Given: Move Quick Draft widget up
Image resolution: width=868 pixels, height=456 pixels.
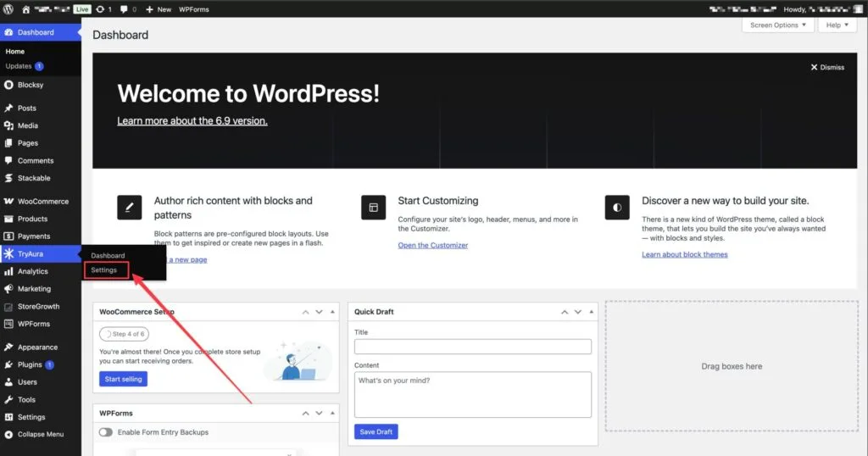Looking at the screenshot, I should (564, 312).
